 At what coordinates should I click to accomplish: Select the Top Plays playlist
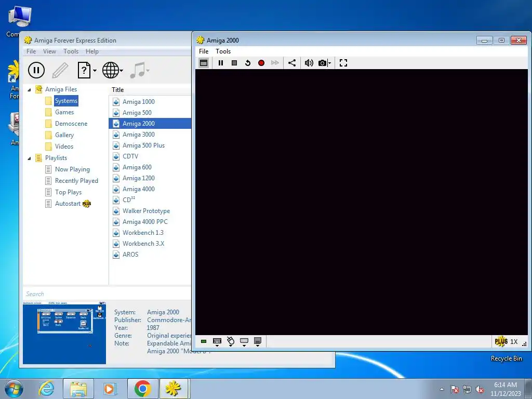tap(68, 192)
